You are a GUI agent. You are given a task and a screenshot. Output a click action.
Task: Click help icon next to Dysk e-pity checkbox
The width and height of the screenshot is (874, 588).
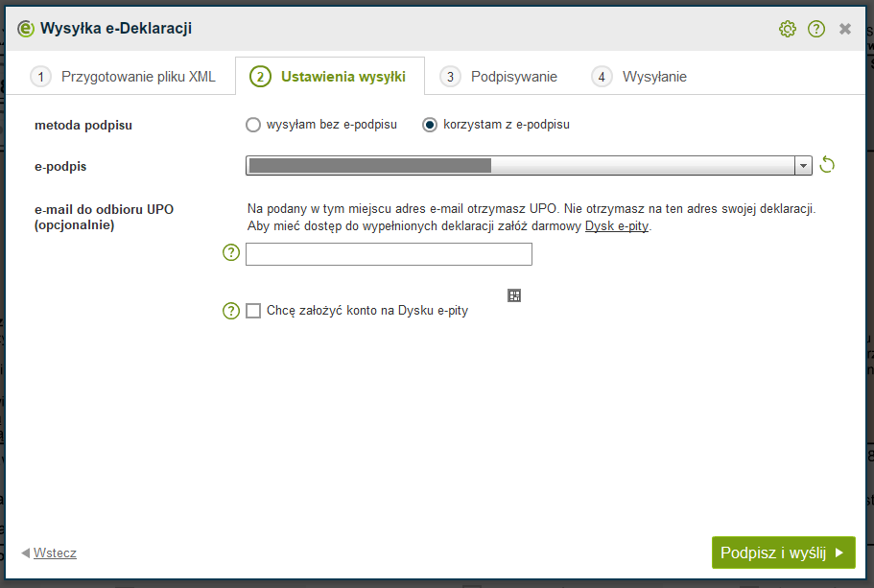[x=231, y=311]
